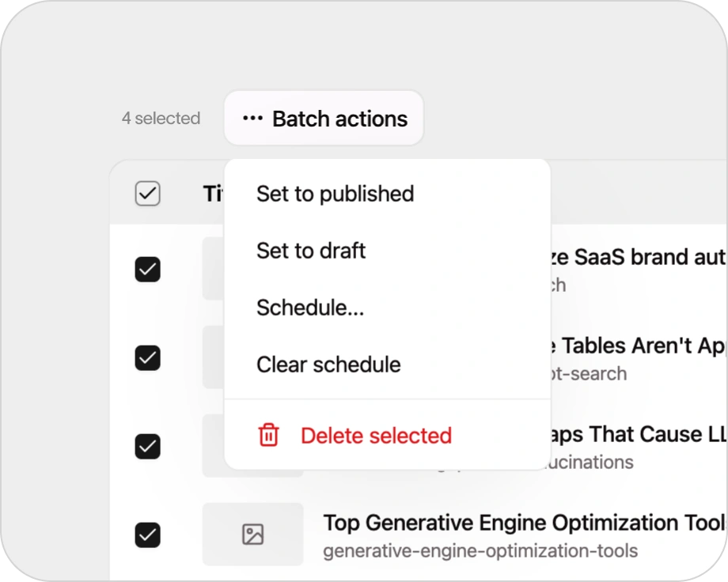Viewport: 728px width, 582px height.
Task: Click Delete selected in the menu
Action: 376,436
